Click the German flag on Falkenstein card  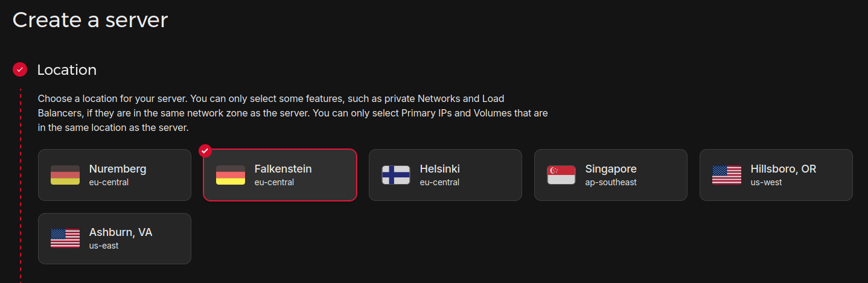click(x=231, y=175)
